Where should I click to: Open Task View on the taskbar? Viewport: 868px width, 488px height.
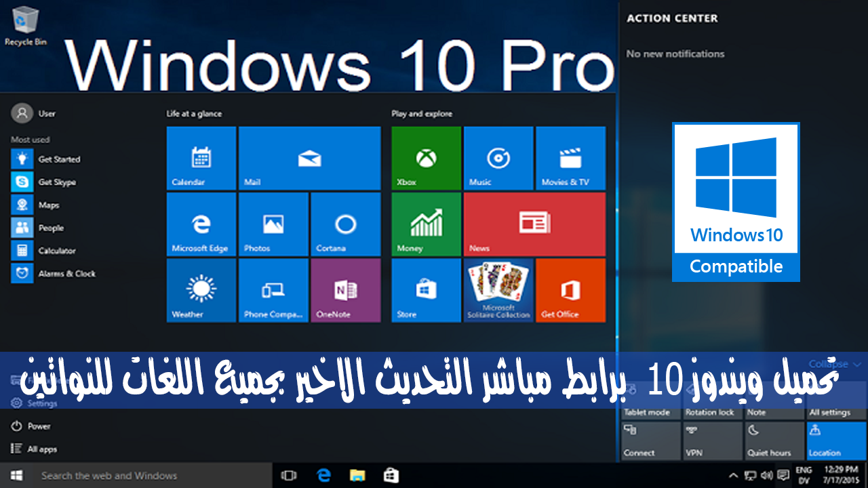click(x=289, y=475)
